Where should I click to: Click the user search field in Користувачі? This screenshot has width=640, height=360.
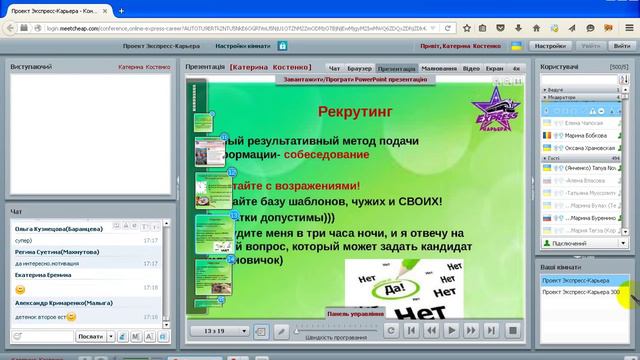579,79
